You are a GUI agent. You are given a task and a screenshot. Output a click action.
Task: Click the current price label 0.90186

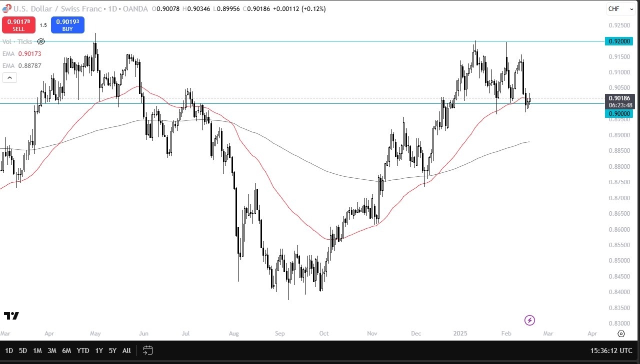pos(619,98)
